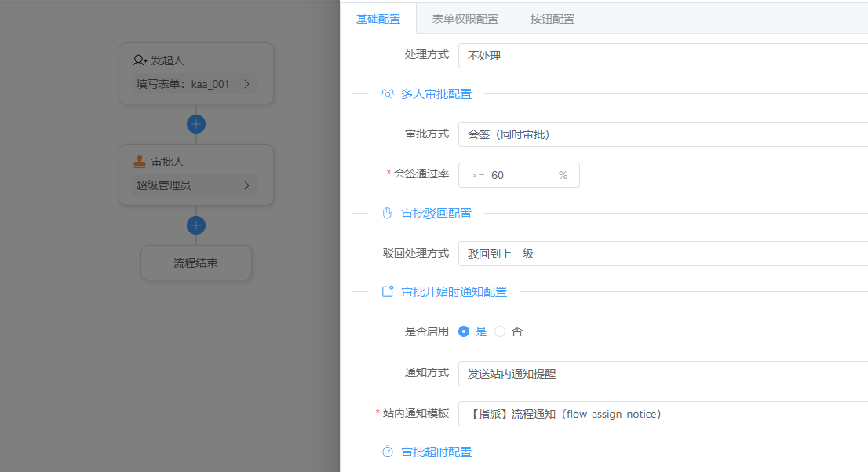Screen dimensions: 868x472
Task: Open 超级管理员 approver setting row
Action: point(195,186)
